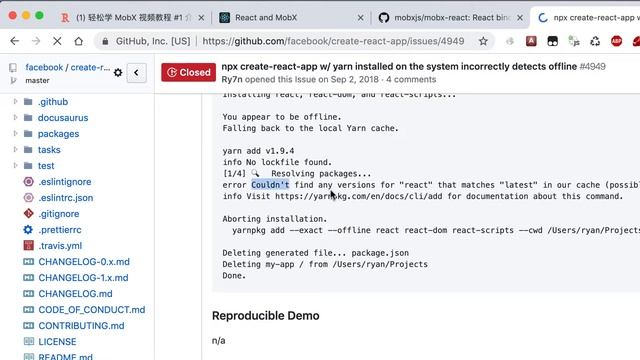This screenshot has width=640, height=360.
Task: Open the red PDF extension icon
Action: (531, 41)
